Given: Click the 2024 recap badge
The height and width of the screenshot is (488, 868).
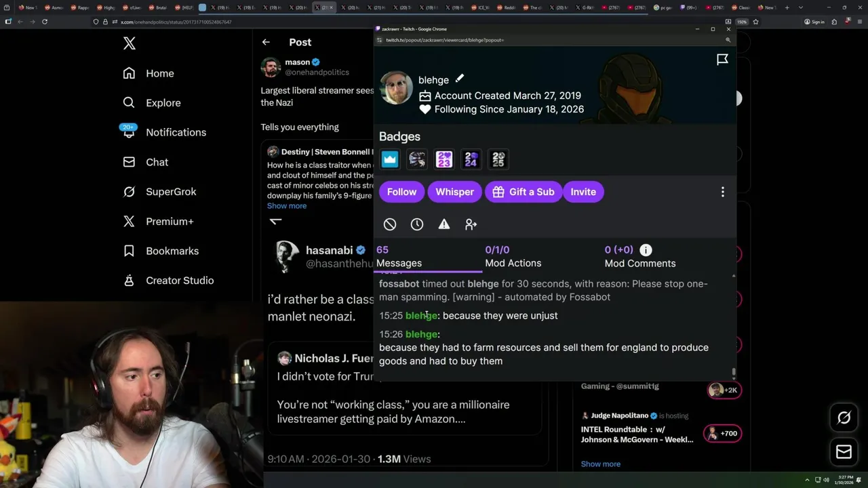Looking at the screenshot, I should pyautogui.click(x=471, y=159).
